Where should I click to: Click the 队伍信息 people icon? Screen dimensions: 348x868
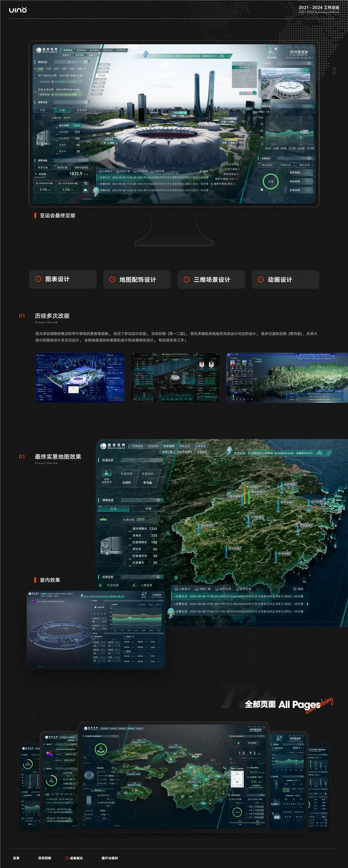(x=101, y=585)
